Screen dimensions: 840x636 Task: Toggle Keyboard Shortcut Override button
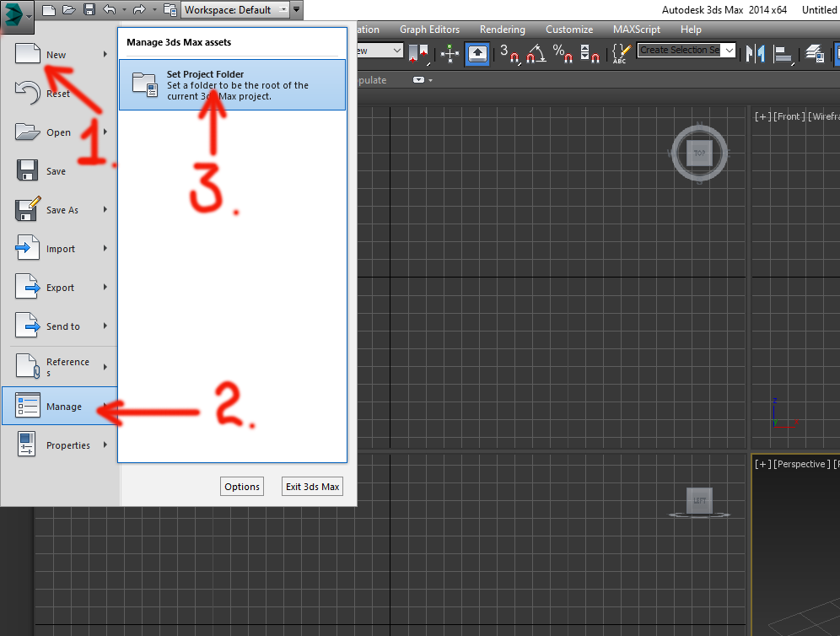(x=477, y=54)
